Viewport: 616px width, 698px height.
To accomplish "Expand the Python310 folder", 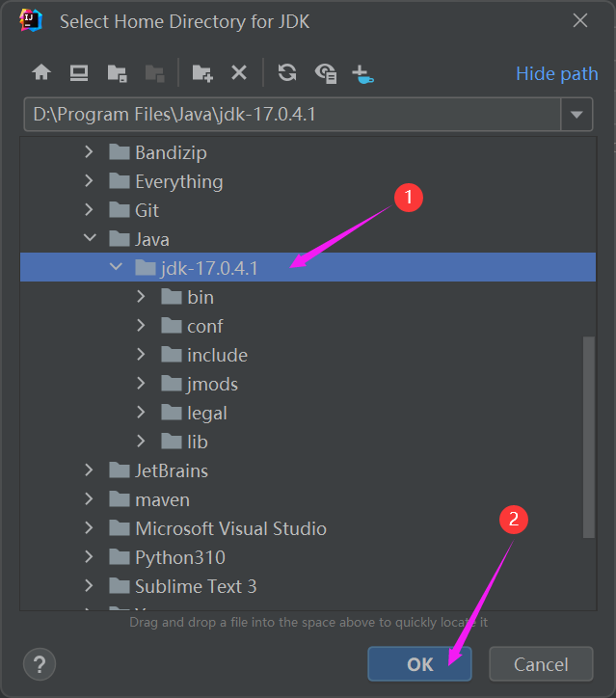I will click(89, 557).
